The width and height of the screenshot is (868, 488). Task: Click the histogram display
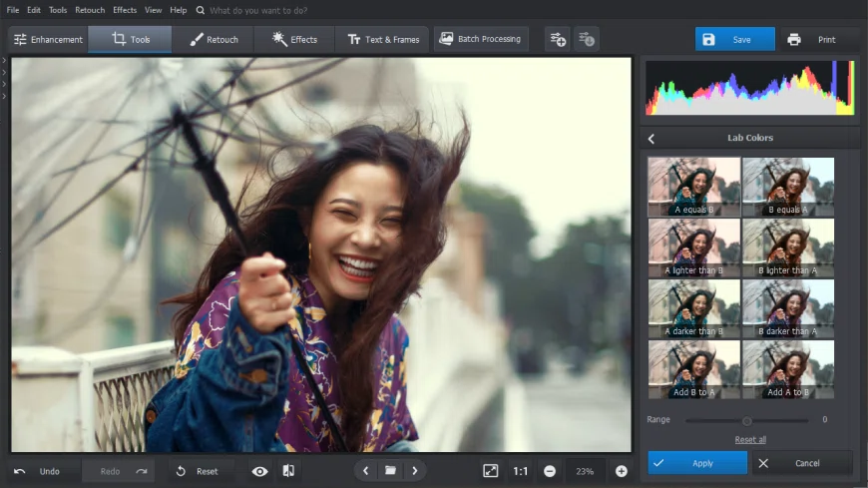[x=749, y=88]
